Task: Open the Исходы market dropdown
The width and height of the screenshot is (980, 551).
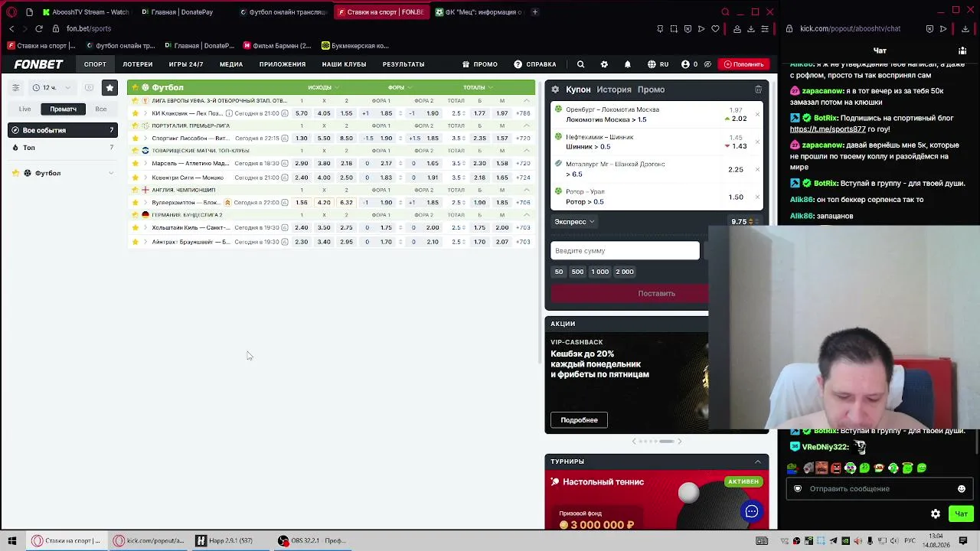Action: click(x=322, y=87)
